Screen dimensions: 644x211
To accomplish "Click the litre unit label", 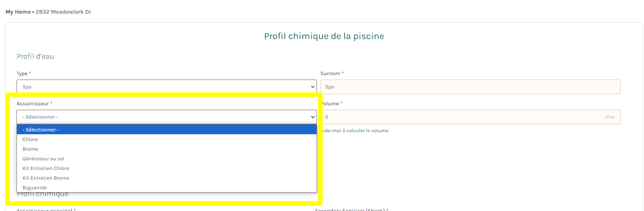I will click(x=610, y=117).
